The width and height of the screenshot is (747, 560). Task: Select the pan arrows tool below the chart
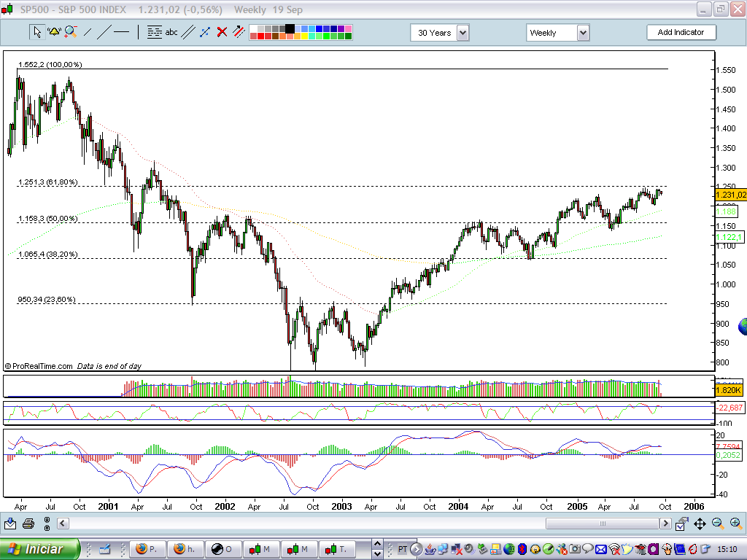pos(700,524)
